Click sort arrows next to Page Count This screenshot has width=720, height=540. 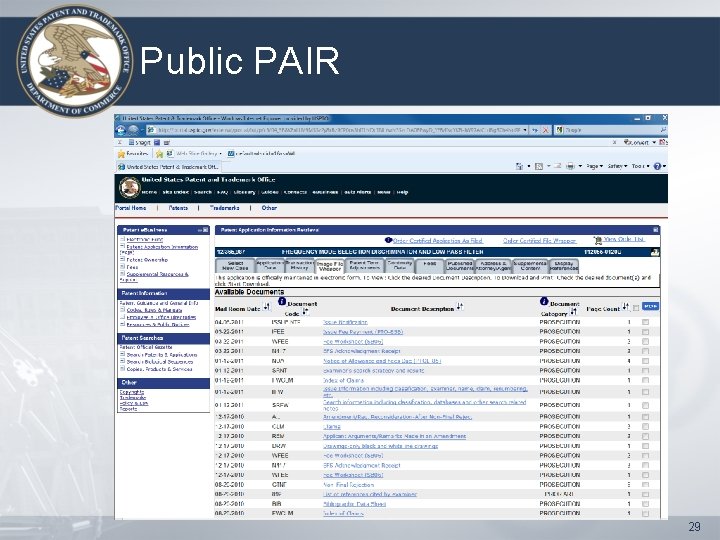tap(625, 306)
